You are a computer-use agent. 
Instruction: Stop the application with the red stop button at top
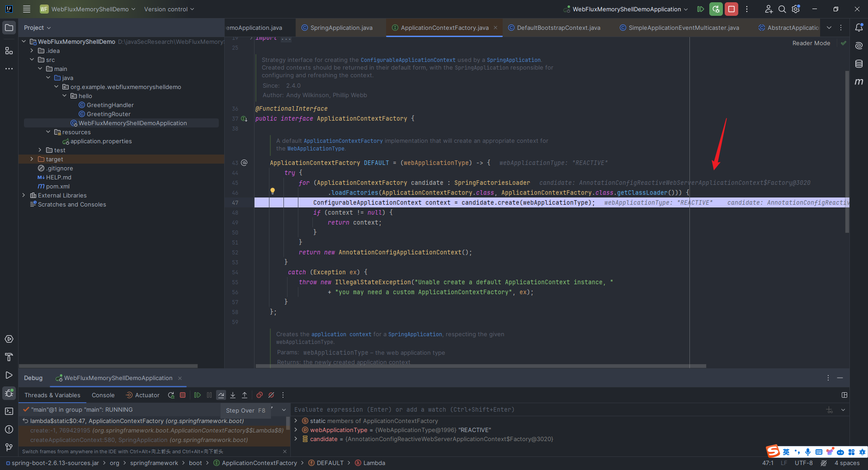click(731, 9)
